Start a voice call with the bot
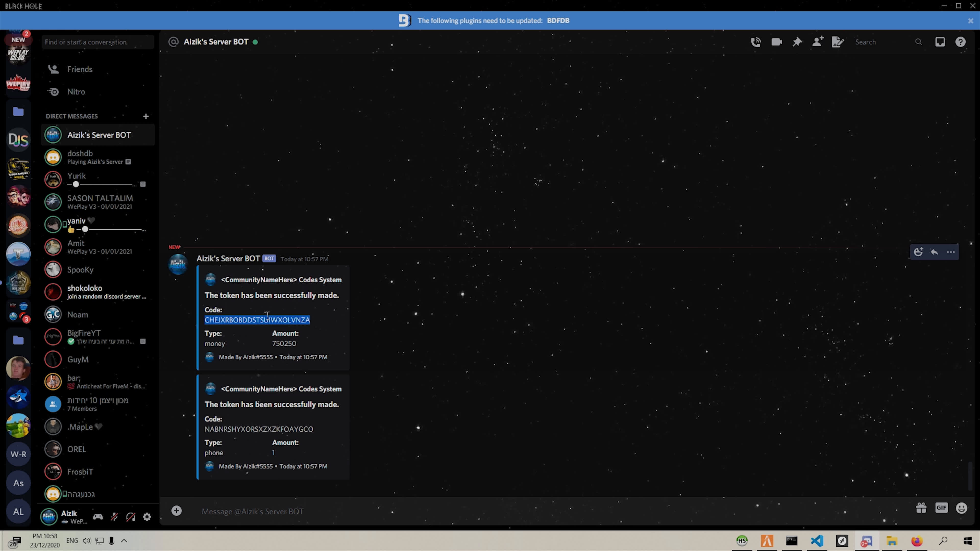980x551 pixels. click(756, 42)
